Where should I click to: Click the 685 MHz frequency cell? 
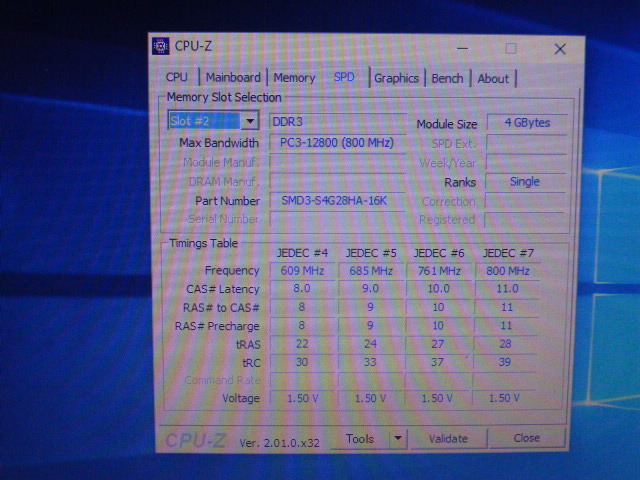tap(371, 271)
